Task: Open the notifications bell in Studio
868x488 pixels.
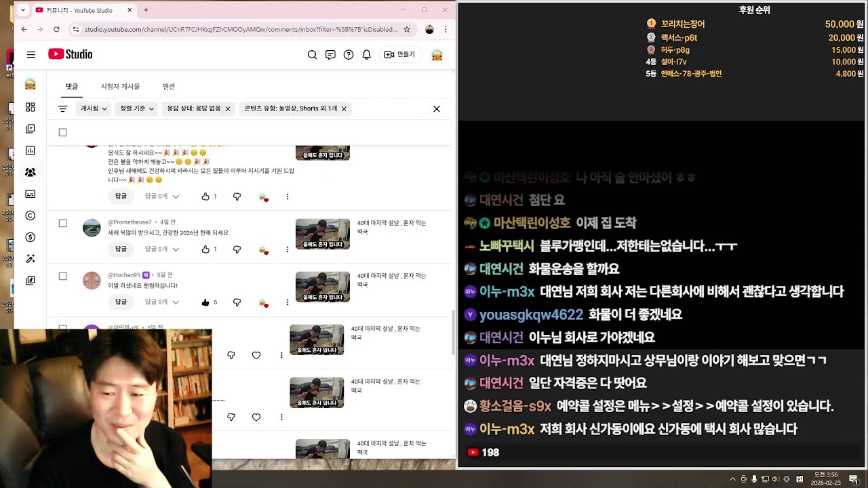Action: [367, 55]
